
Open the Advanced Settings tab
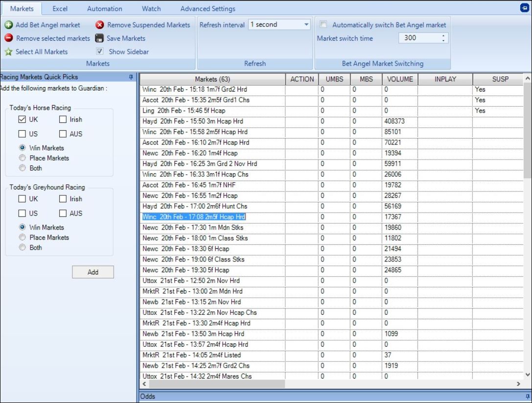pyautogui.click(x=208, y=8)
